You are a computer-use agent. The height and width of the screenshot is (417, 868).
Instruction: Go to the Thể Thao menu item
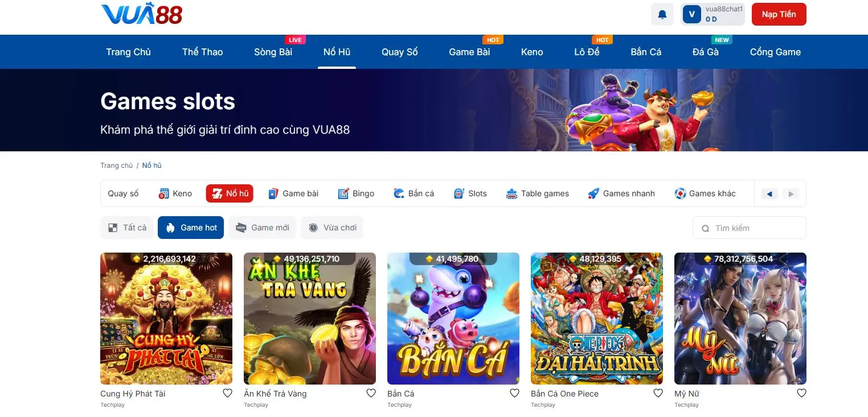202,52
